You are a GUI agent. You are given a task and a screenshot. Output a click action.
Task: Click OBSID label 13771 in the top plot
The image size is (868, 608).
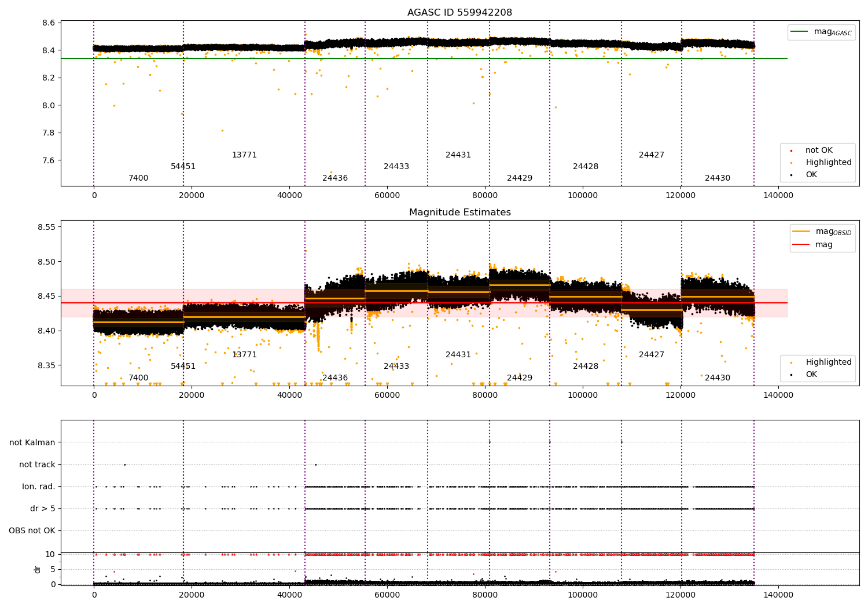click(x=244, y=155)
